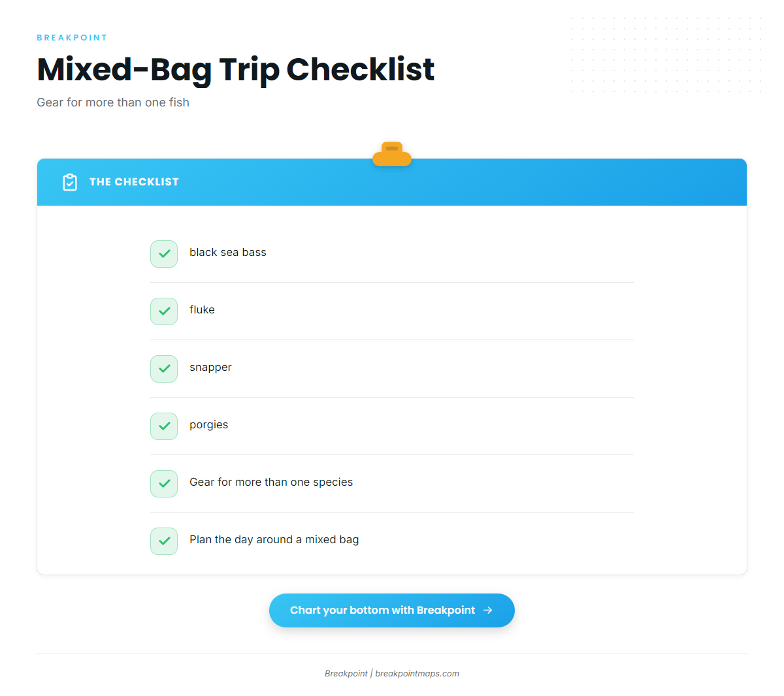Select the porgies item label

coord(209,425)
